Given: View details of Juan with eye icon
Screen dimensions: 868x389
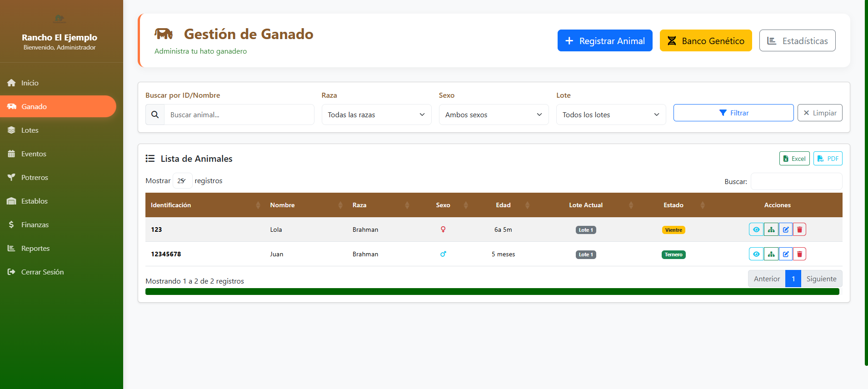Looking at the screenshot, I should (x=756, y=254).
